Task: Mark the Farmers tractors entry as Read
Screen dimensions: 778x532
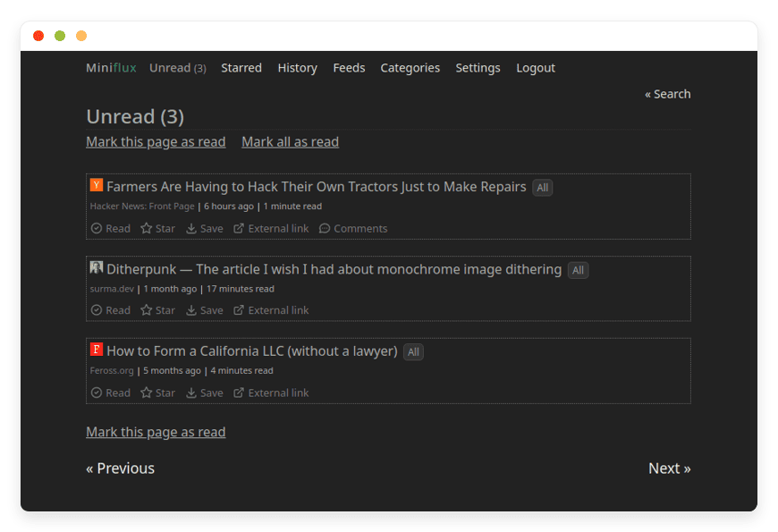Action: coord(111,228)
